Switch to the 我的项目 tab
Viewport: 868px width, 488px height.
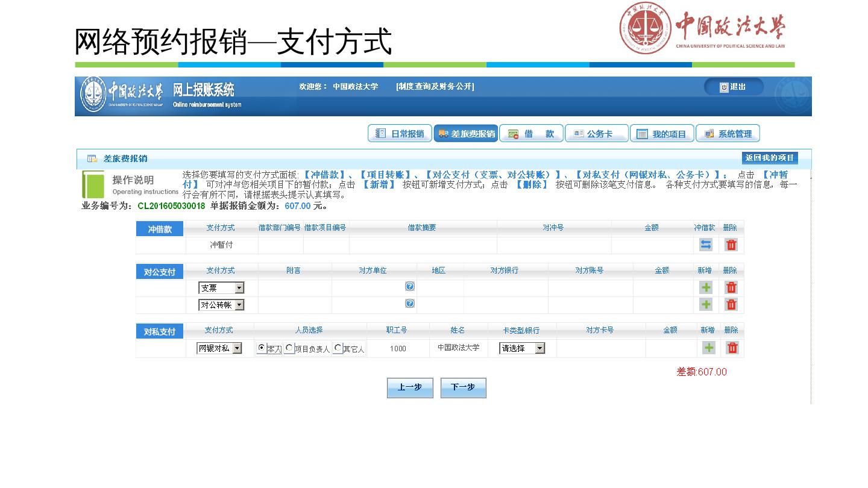point(662,134)
